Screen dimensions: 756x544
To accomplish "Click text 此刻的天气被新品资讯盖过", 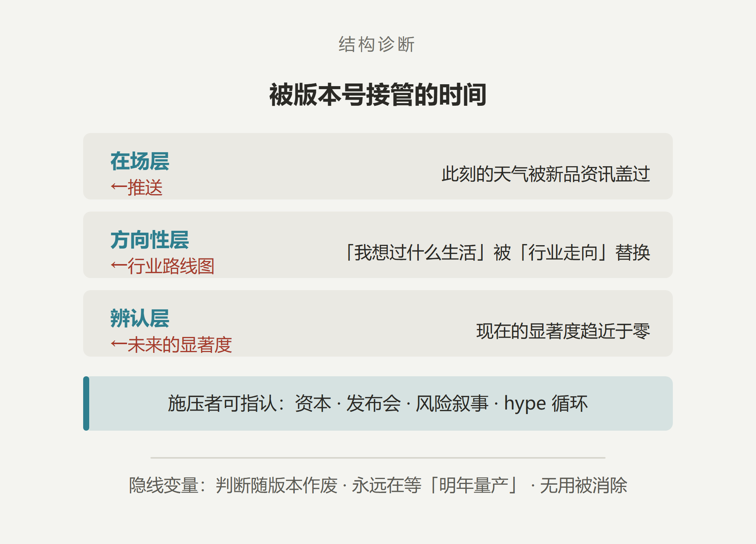I will (546, 174).
